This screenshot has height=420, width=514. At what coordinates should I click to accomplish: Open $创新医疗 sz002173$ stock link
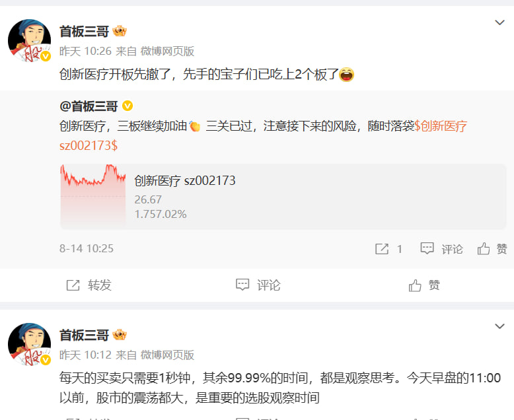coord(263,135)
